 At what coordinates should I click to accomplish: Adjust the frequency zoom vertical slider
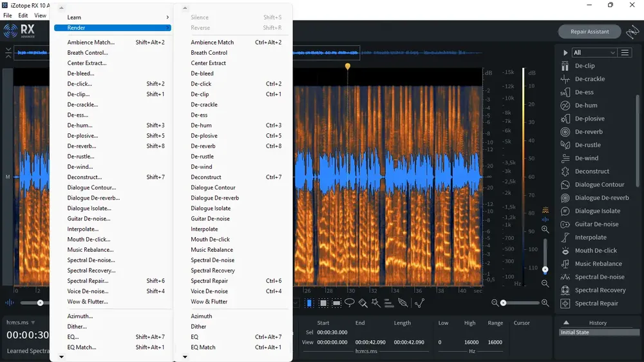[545, 269]
